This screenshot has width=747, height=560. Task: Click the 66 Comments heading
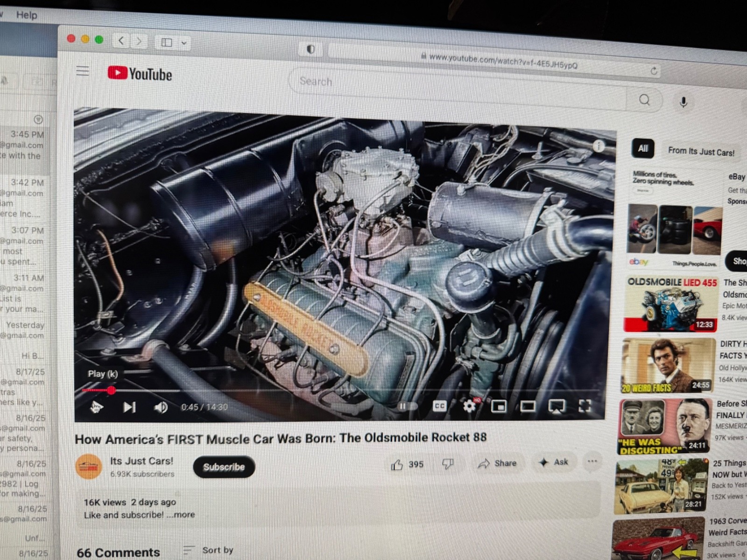point(118,552)
